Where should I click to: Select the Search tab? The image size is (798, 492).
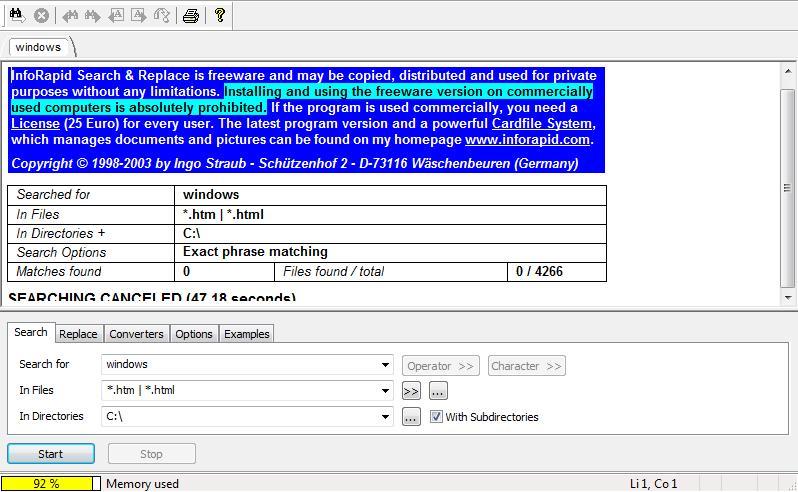(31, 332)
